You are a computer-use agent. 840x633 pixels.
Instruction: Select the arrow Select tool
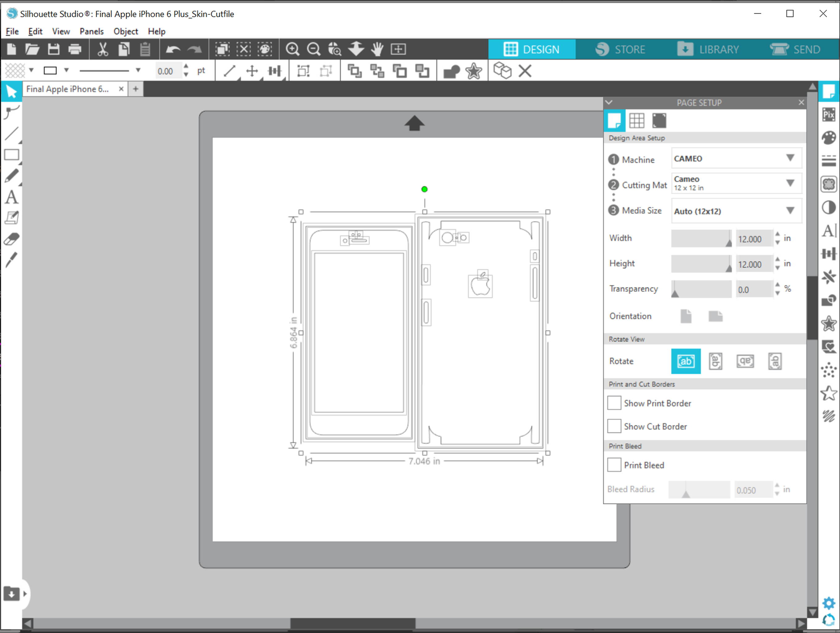11,91
